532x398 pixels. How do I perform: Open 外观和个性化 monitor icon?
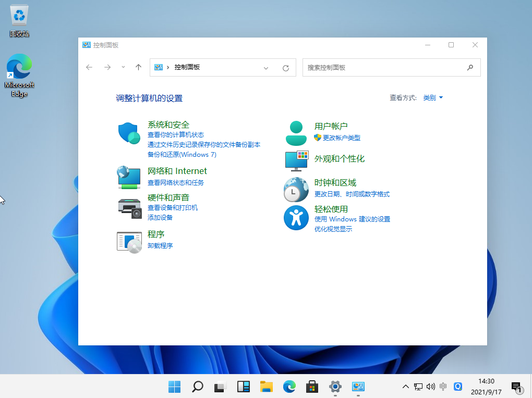point(296,160)
